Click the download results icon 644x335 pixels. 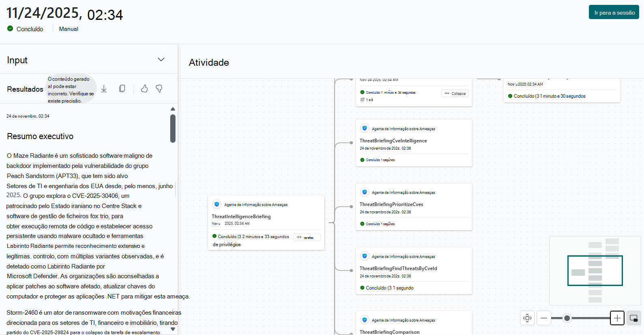[104, 89]
